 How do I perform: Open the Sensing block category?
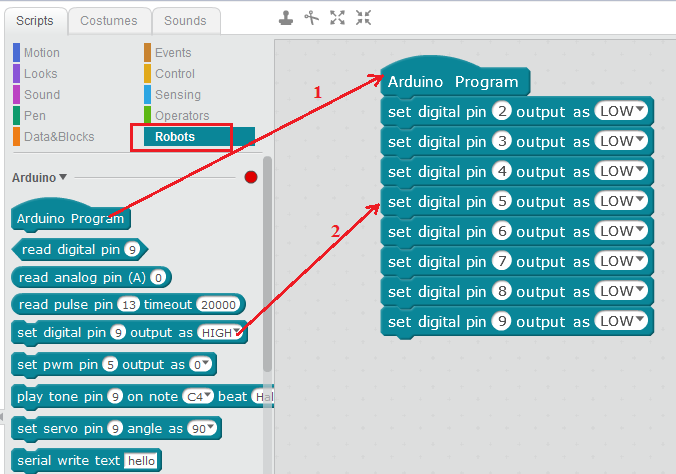coord(178,95)
